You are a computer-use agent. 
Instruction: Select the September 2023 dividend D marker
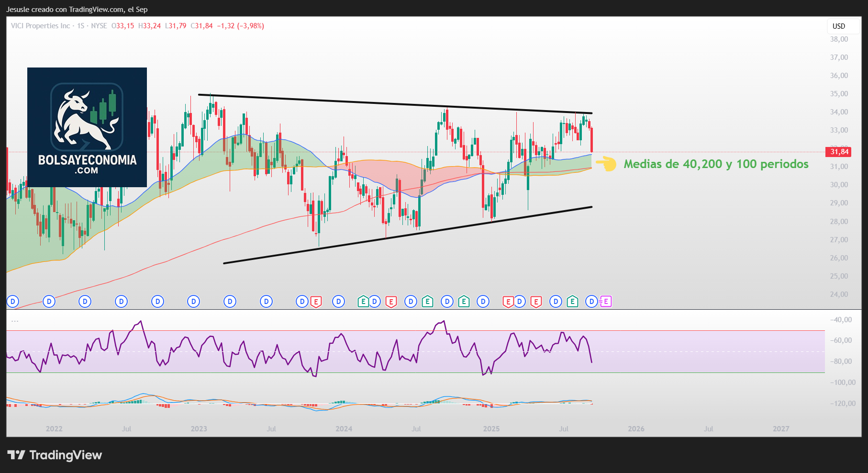tap(302, 302)
